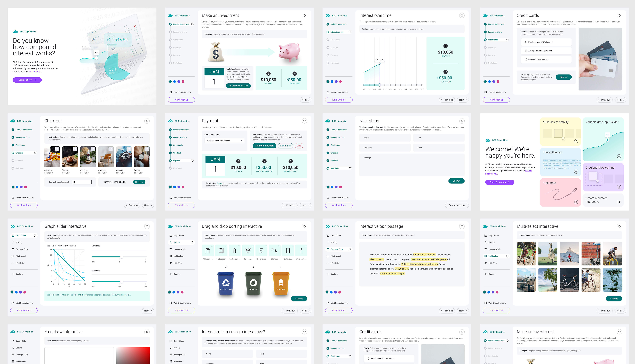Click the Milk carton trash item icon
The height and width of the screenshot is (364, 635).
pos(208,250)
